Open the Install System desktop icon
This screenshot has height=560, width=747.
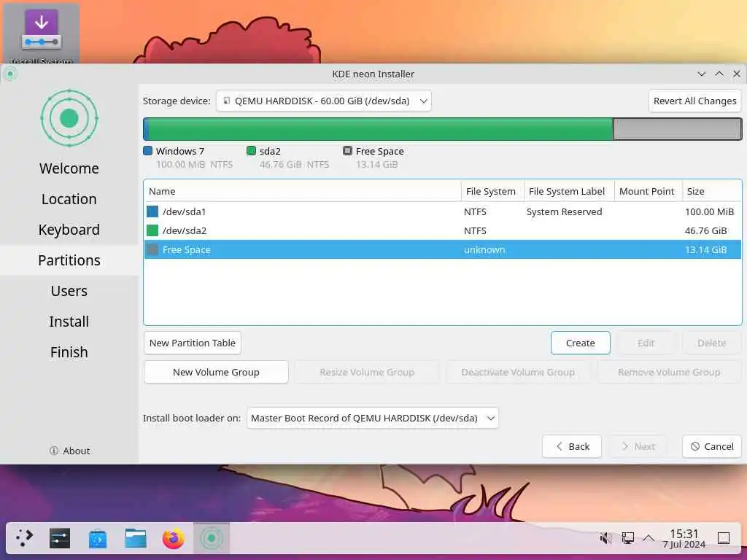pos(42,34)
